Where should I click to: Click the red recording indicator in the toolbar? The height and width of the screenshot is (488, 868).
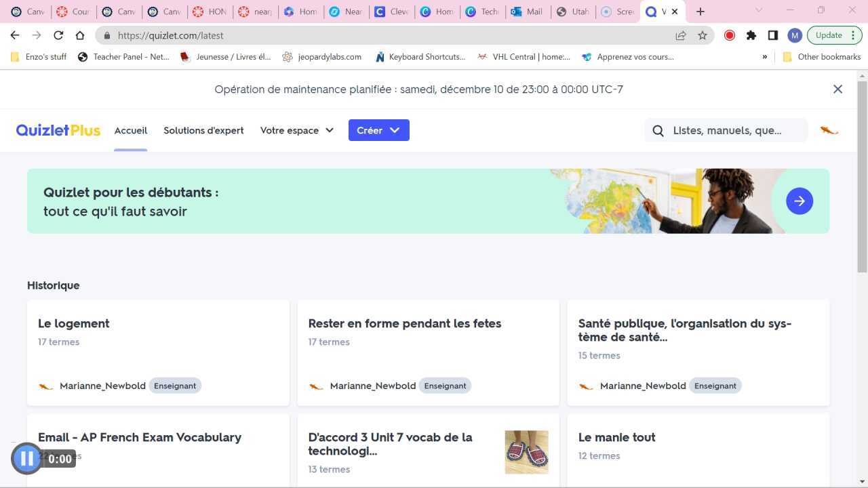pos(730,35)
